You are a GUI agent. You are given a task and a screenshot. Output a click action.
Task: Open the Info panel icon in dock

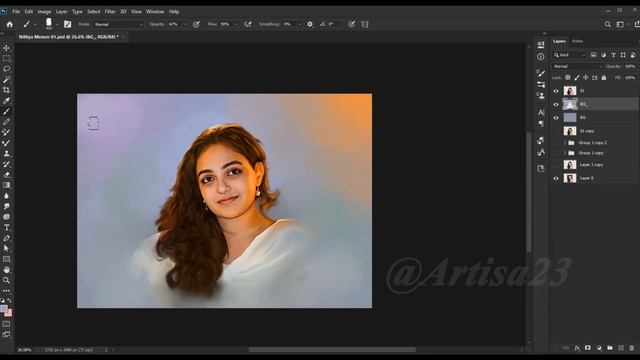pyautogui.click(x=541, y=57)
